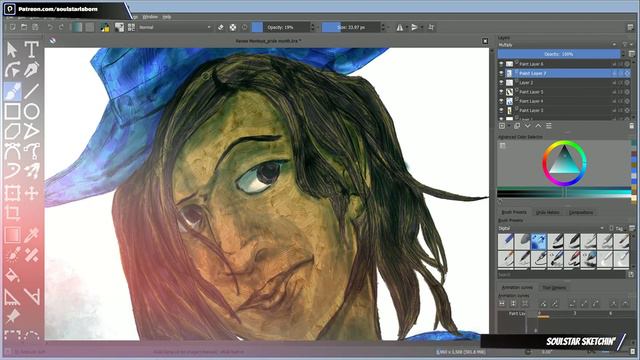Select the Polygon tool
Screen dimensions: 640x360
12,131
